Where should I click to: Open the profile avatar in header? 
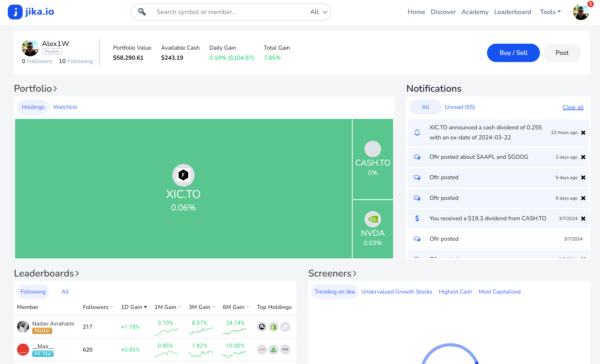click(581, 12)
